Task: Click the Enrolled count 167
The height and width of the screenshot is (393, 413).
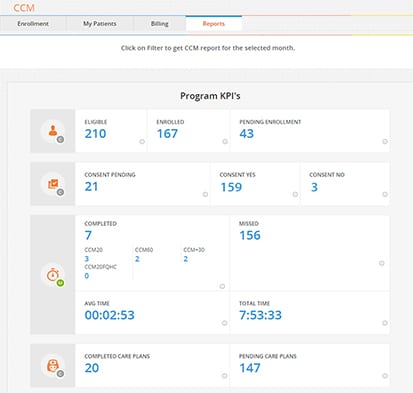Action: pyautogui.click(x=167, y=134)
